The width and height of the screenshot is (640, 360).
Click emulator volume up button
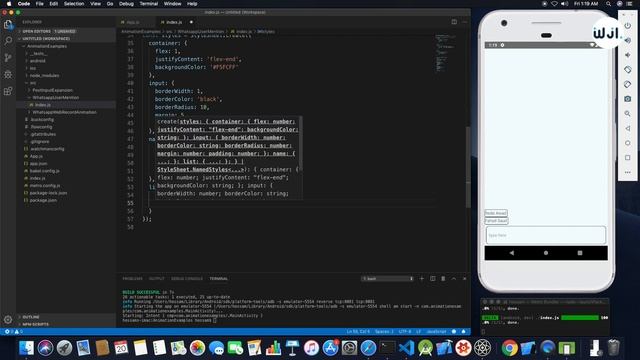[x=628, y=40]
